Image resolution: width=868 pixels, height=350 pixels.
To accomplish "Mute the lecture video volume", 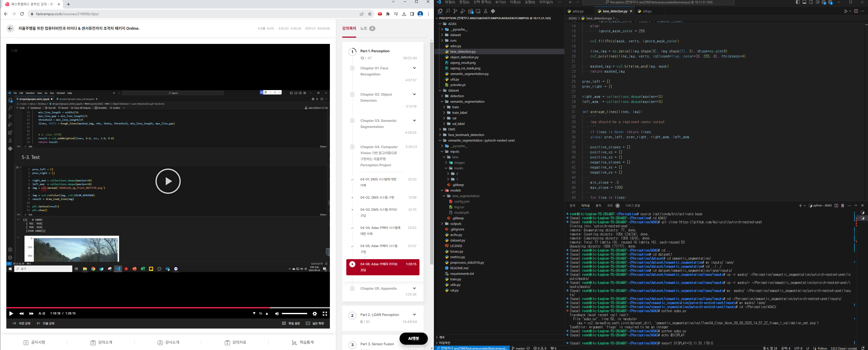I will (x=277, y=314).
